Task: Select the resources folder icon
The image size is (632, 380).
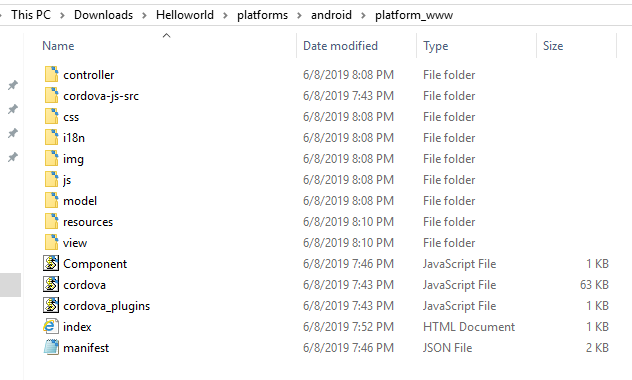Action: (x=51, y=221)
